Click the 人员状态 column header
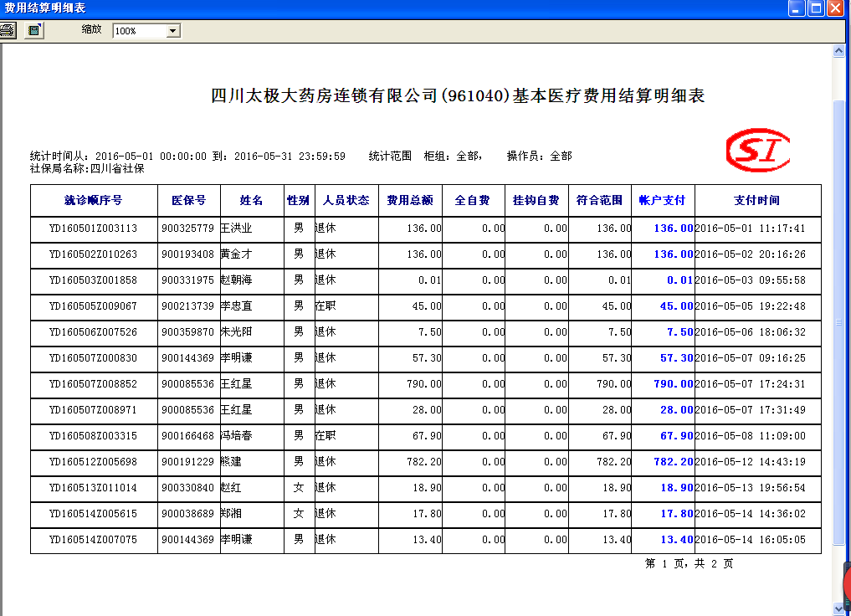Screen dimensions: 851x616 (x=346, y=201)
